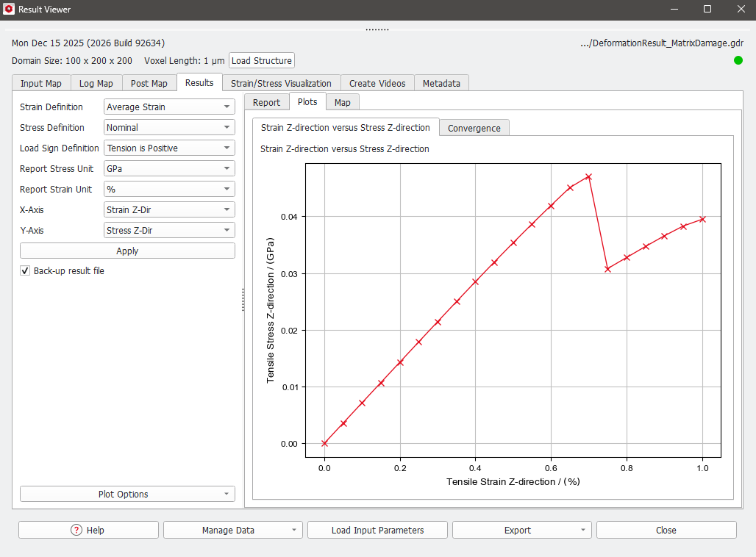
Task: Open the Report Strain Unit dropdown
Action: coord(169,190)
